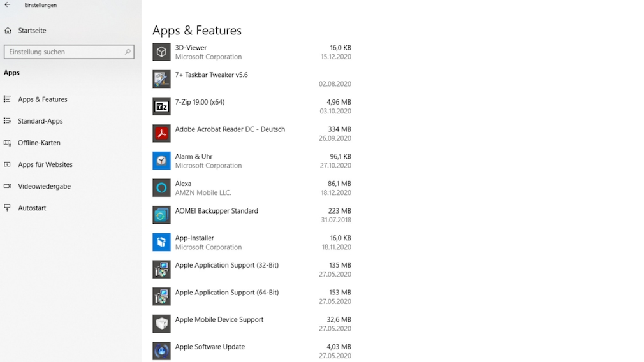Select the Alexa app entry

[183, 184]
